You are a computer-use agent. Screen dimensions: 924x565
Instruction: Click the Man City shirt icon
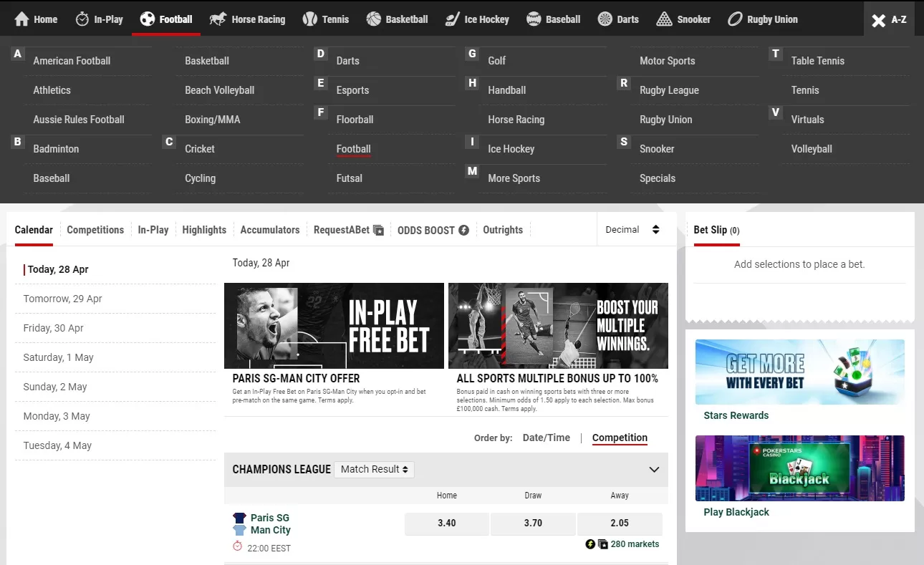tap(239, 530)
